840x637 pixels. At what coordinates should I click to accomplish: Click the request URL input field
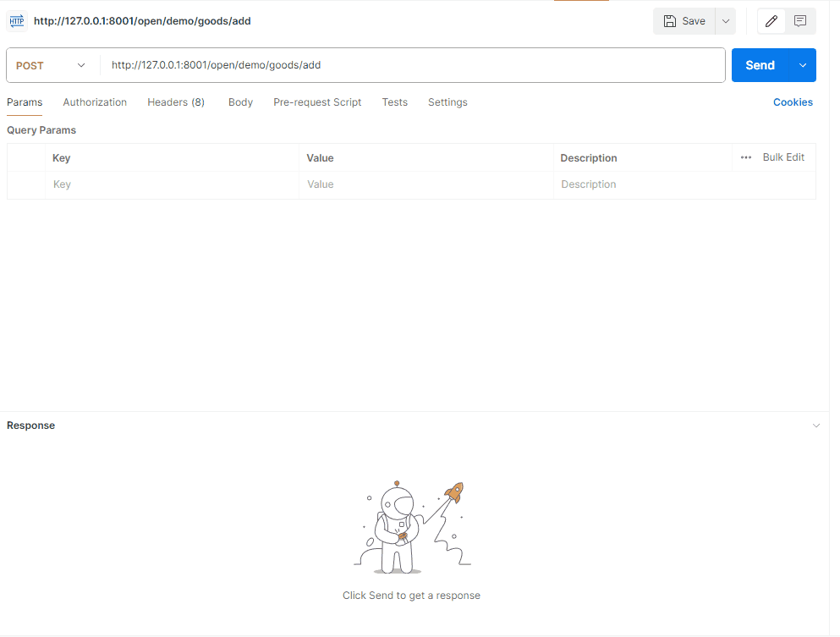(413, 65)
